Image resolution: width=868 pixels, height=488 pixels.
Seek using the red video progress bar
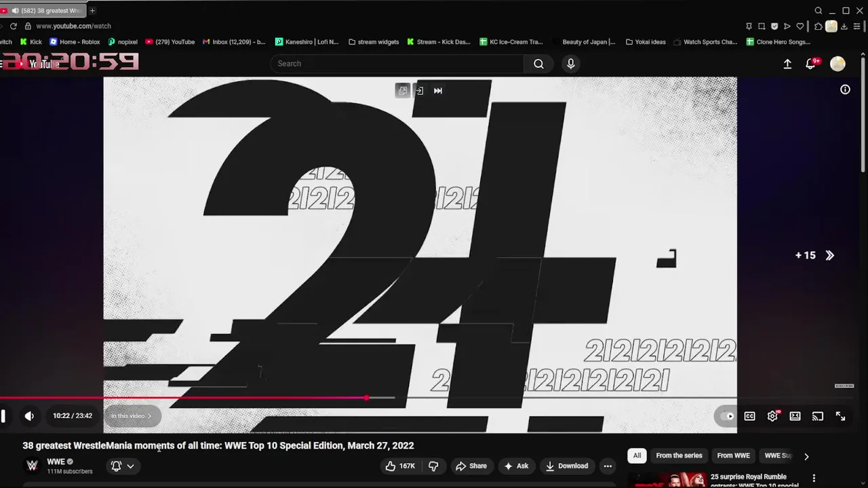[183, 398]
